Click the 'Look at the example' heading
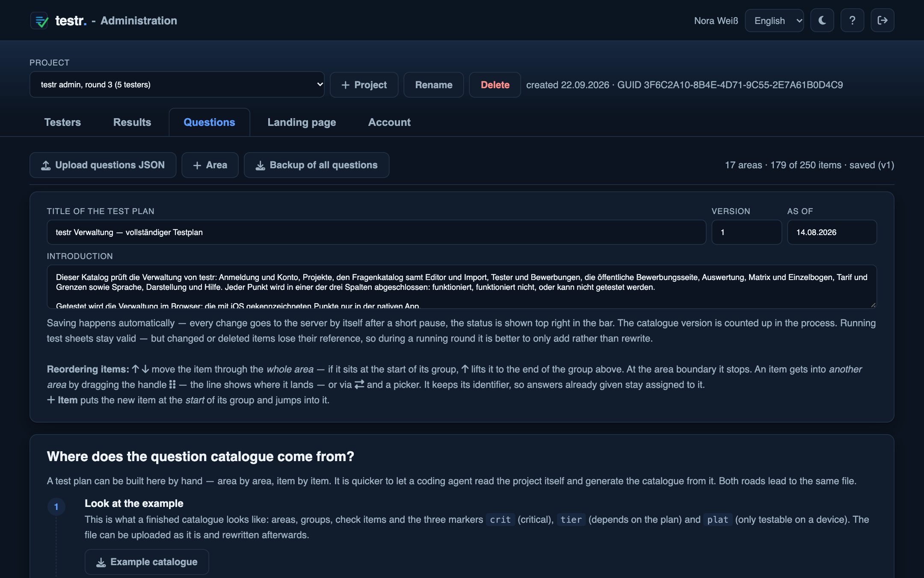The width and height of the screenshot is (924, 578). (134, 503)
